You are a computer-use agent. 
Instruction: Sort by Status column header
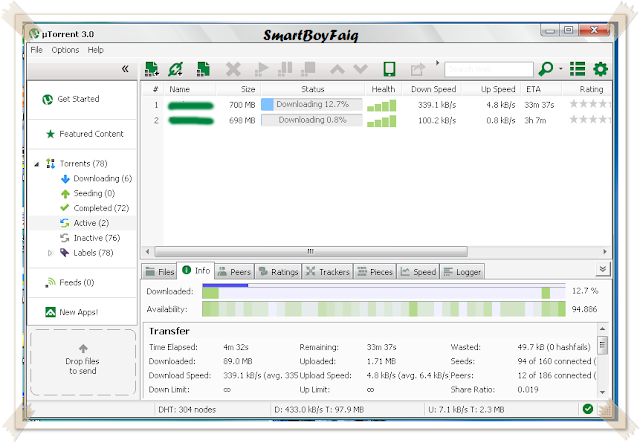tap(313, 89)
